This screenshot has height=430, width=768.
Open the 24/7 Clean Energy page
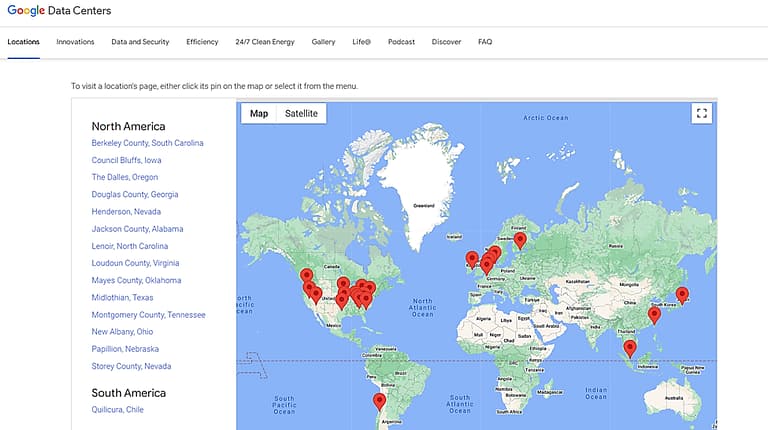[x=265, y=42]
